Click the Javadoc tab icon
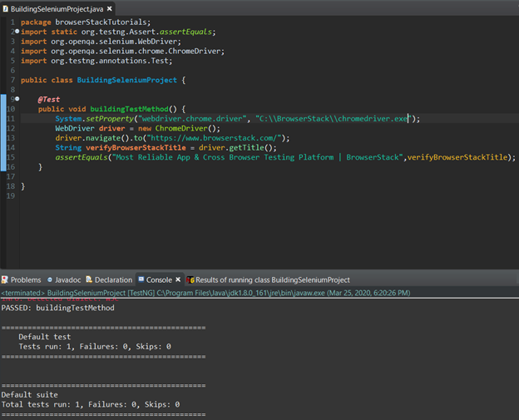519x420 pixels. (50, 280)
